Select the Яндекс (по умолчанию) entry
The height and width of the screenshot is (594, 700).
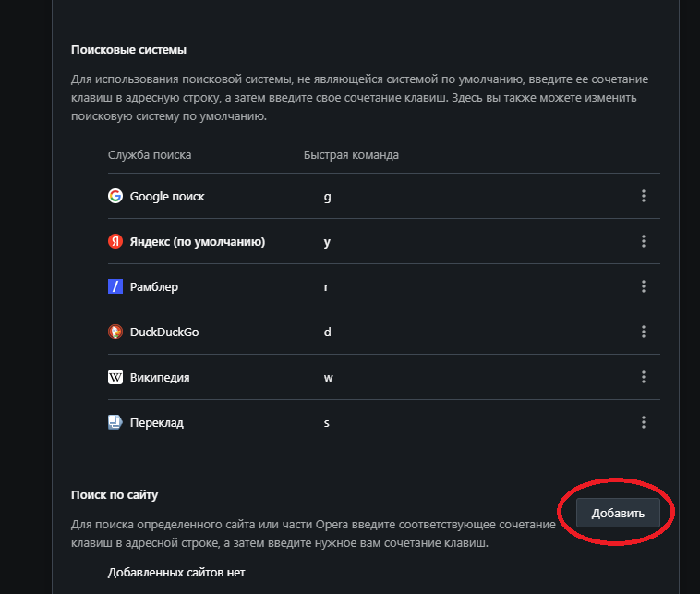tap(198, 242)
